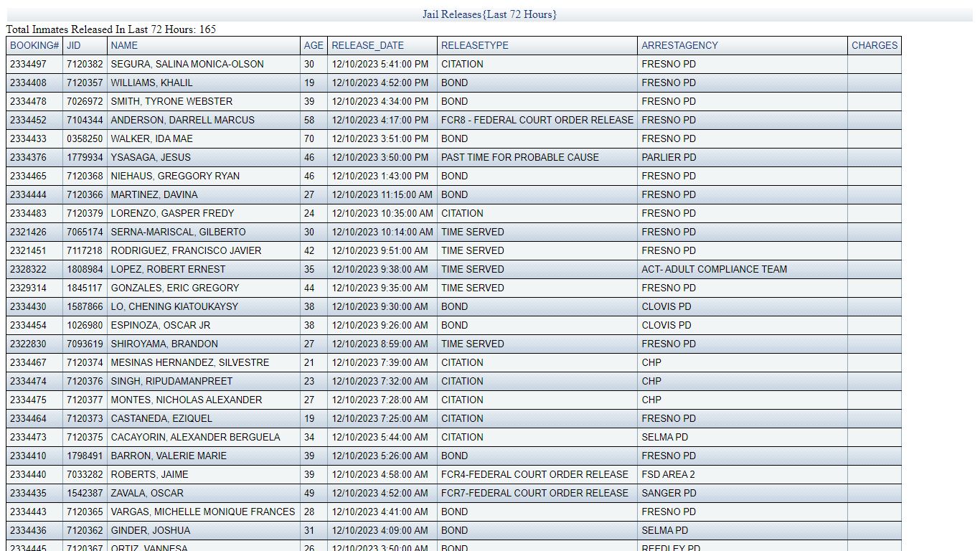Select name MESINAS HERNANDEZ, SILVESTRE
The height and width of the screenshot is (551, 980).
point(190,362)
